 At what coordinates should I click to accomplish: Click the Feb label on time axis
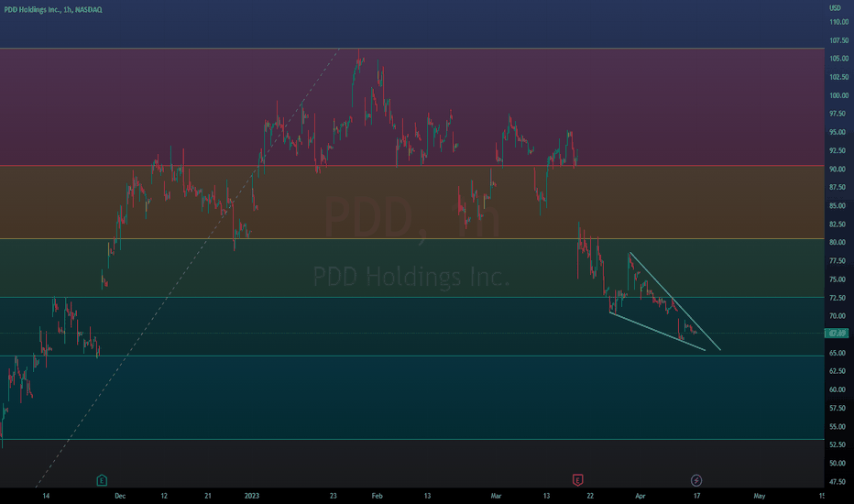pyautogui.click(x=377, y=496)
